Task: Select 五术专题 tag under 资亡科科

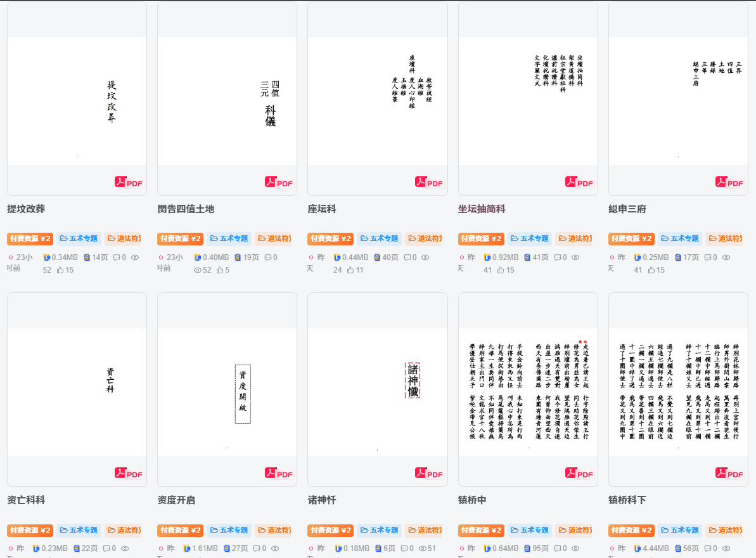Action: pos(79,530)
